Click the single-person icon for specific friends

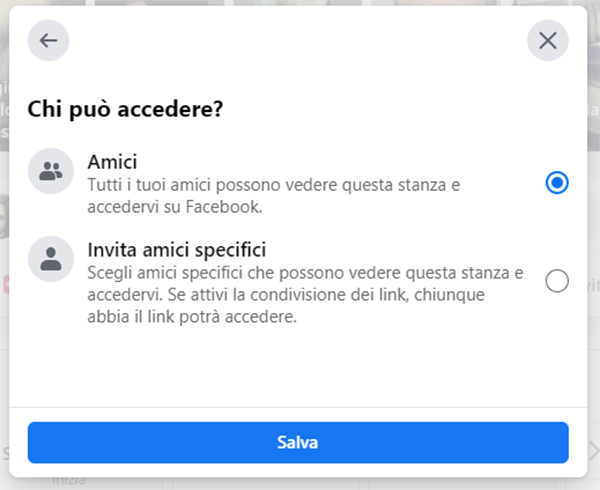pyautogui.click(x=50, y=258)
